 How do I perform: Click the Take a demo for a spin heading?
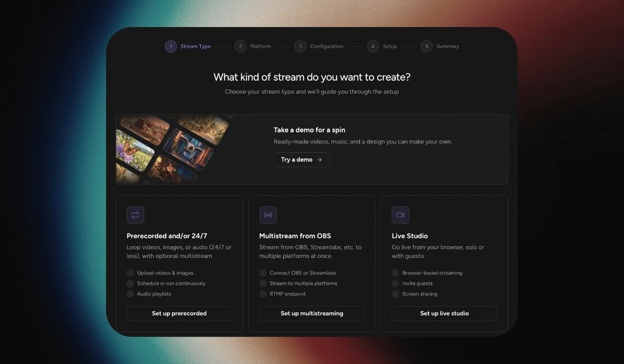click(309, 130)
